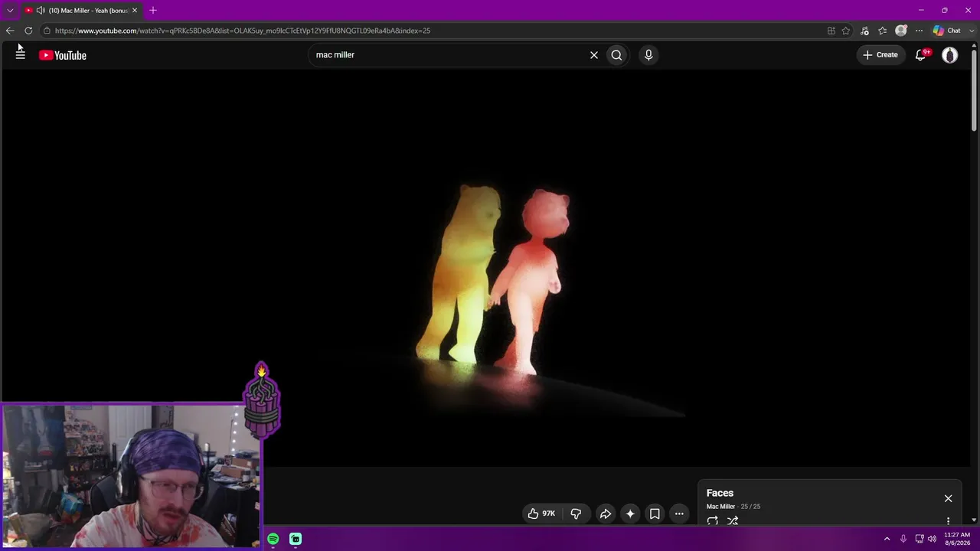Screen dimensions: 980x551
Task: Open the app available icon in address bar
Action: coord(831,31)
